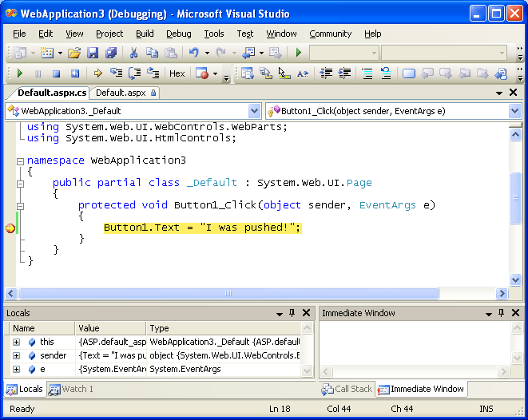Click the Navigate Backward icon
Viewport: 528px width, 420px height.
point(249,53)
